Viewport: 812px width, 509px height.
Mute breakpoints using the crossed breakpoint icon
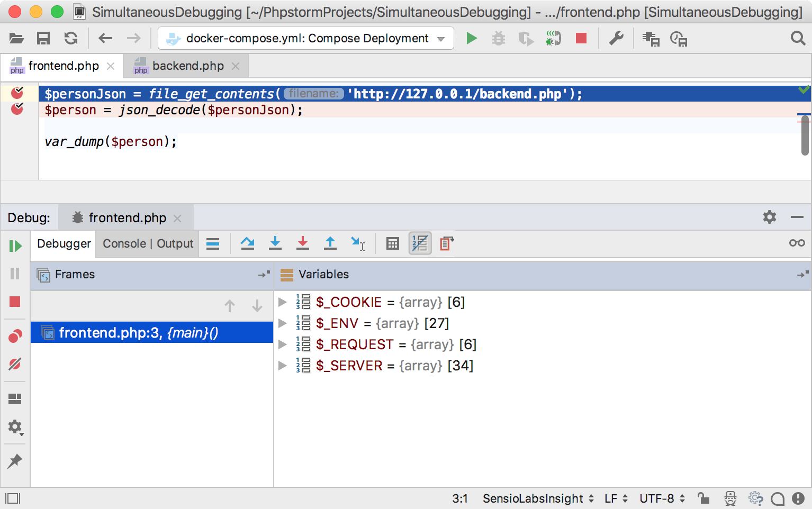(x=15, y=364)
